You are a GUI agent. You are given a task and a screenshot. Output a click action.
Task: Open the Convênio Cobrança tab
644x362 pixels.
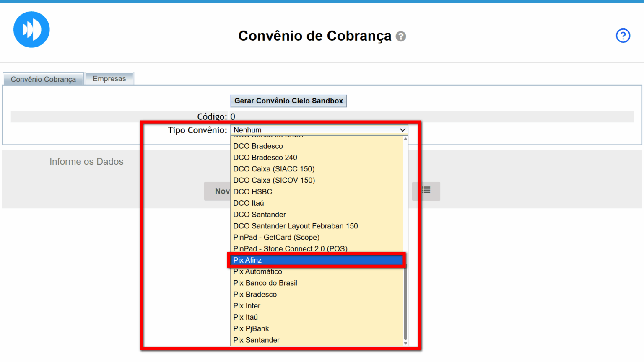(43, 79)
